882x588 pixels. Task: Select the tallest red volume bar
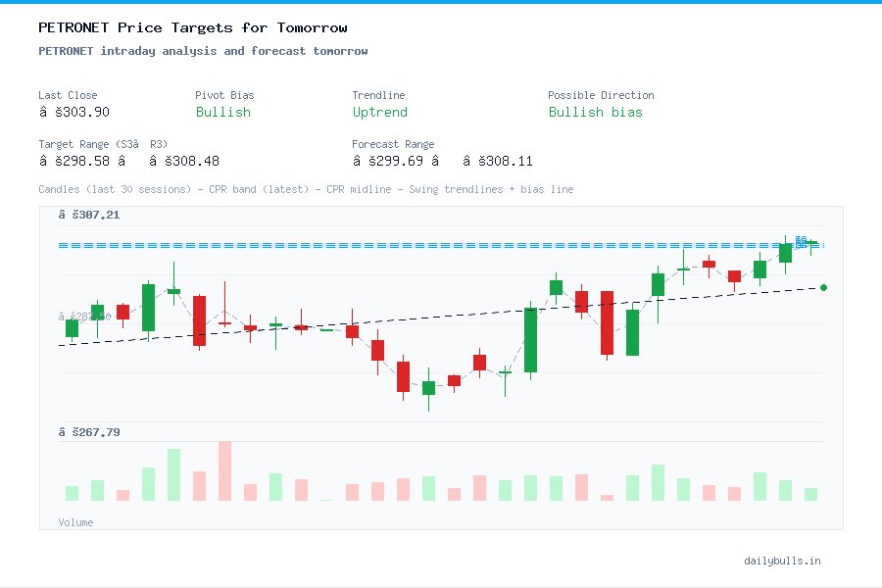click(224, 472)
